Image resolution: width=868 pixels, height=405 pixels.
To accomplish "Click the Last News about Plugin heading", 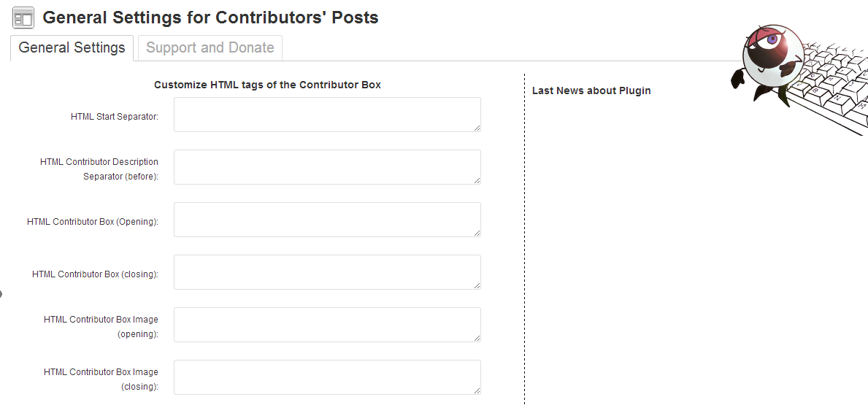I will pyautogui.click(x=591, y=91).
